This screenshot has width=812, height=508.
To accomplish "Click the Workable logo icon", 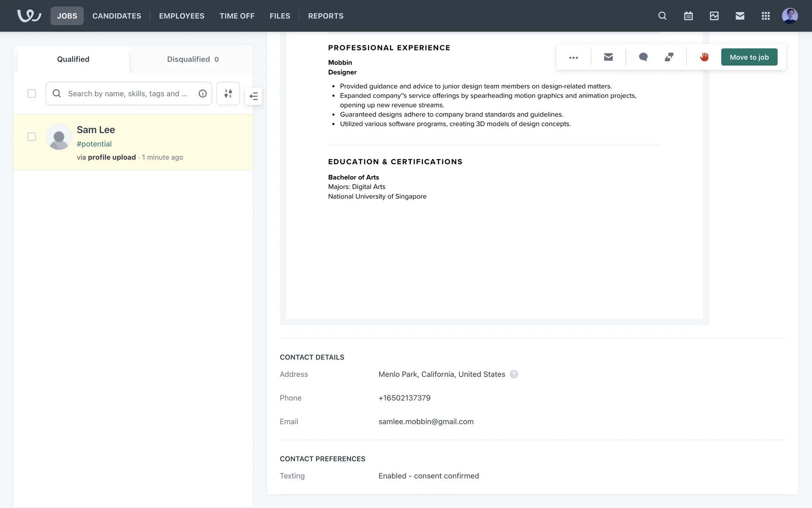I will coord(29,16).
